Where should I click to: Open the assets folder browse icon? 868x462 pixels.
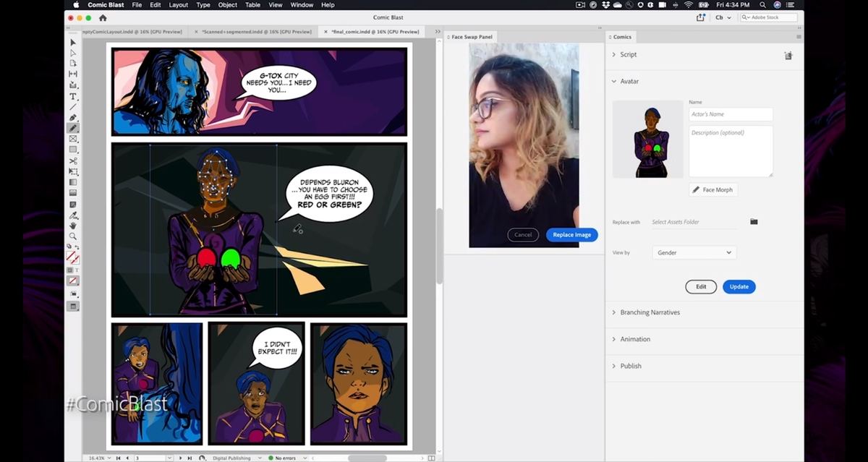point(754,222)
